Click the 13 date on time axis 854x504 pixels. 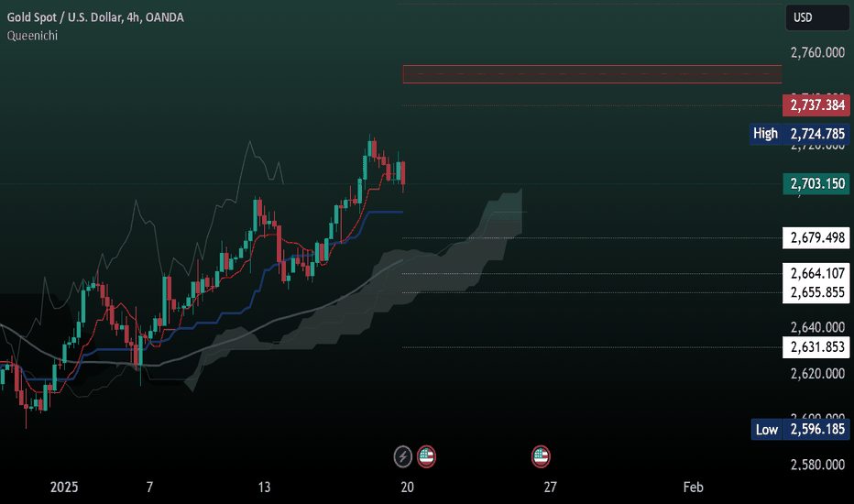pyautogui.click(x=264, y=488)
